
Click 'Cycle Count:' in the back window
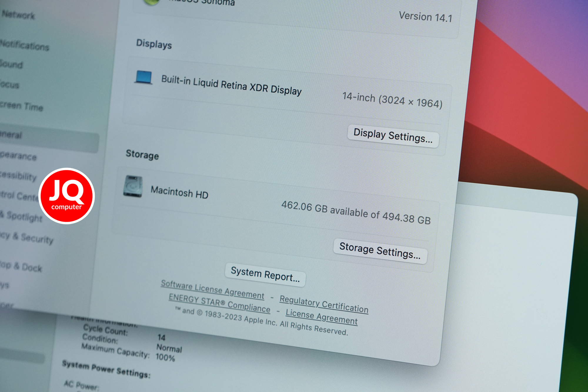point(106,330)
